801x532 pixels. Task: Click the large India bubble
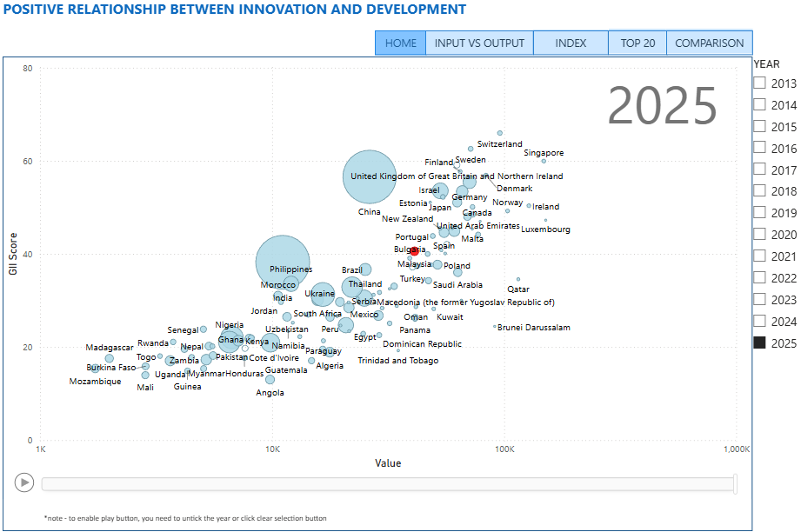282,260
